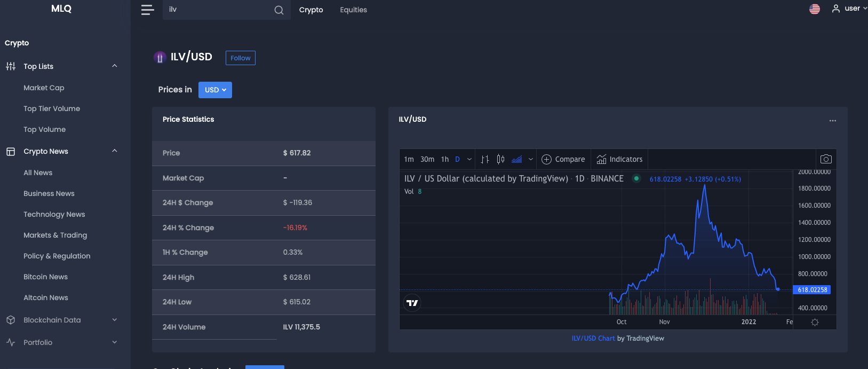Select the candlestick chart style icon
This screenshot has width=868, height=369.
500,159
